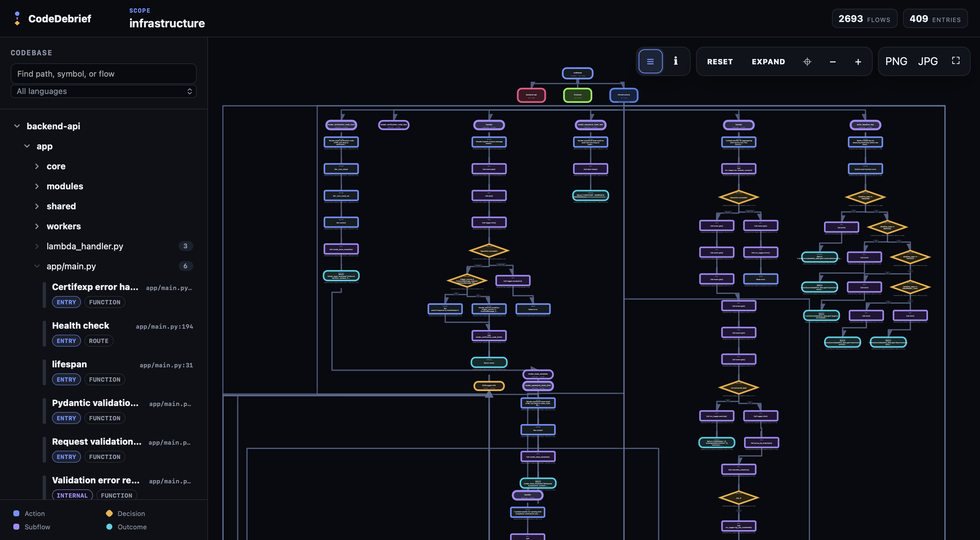Viewport: 980px width, 540px height.
Task: Open the All languages dropdown
Action: point(103,91)
